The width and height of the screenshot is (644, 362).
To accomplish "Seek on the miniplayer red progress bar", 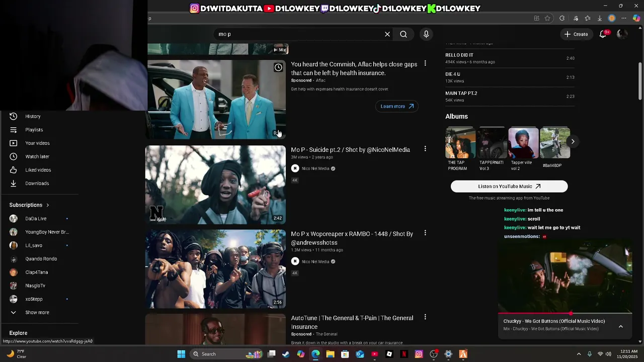I will pyautogui.click(x=565, y=313).
